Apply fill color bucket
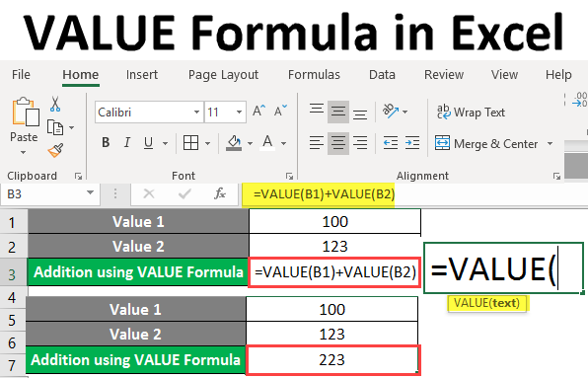Viewport: 588px width, 378px height. click(x=234, y=143)
